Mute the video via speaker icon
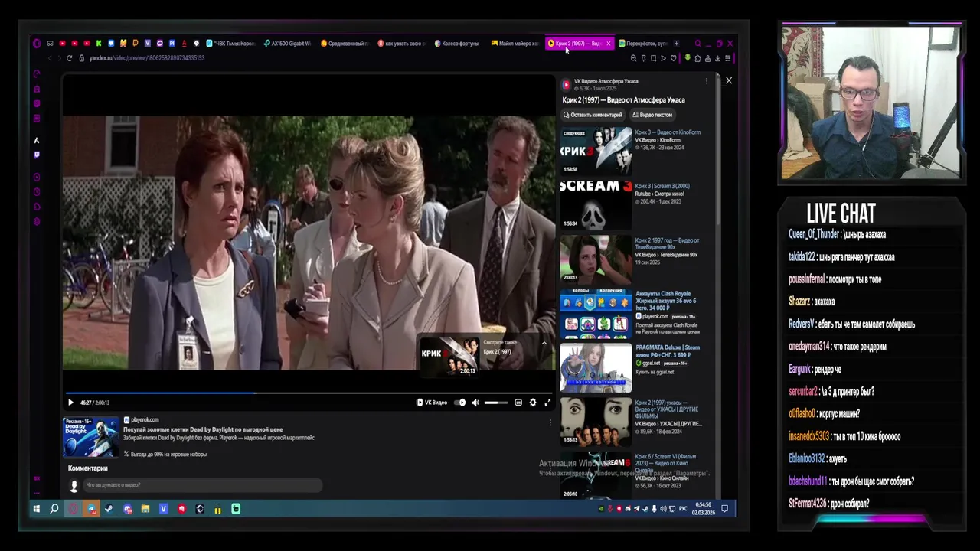This screenshot has width=980, height=551. point(475,403)
